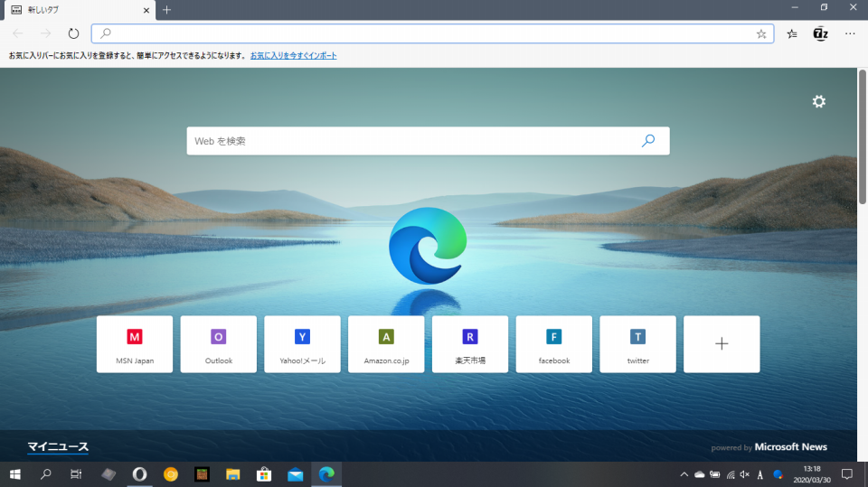Image resolution: width=868 pixels, height=487 pixels.
Task: Open the Yahoo!メール tile
Action: tap(302, 344)
